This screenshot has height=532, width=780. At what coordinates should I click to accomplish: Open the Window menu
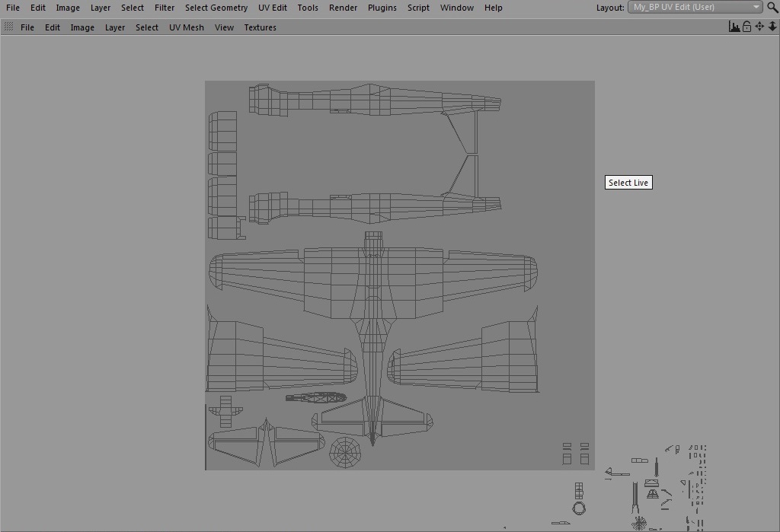[x=456, y=8]
